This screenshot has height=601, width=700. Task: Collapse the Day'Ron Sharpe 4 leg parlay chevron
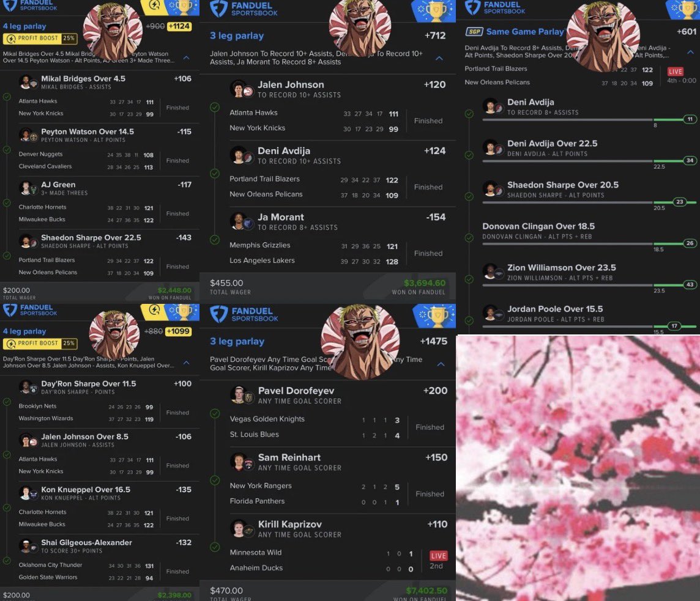[x=186, y=363]
